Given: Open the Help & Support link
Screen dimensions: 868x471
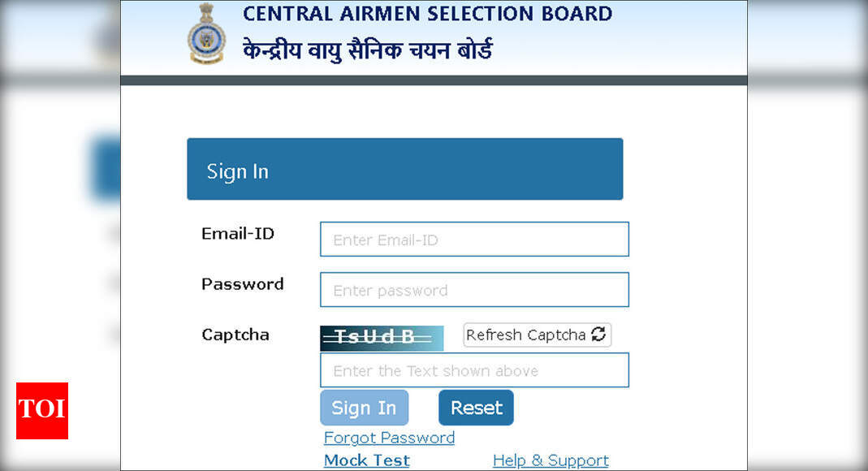Looking at the screenshot, I should pos(551,460).
